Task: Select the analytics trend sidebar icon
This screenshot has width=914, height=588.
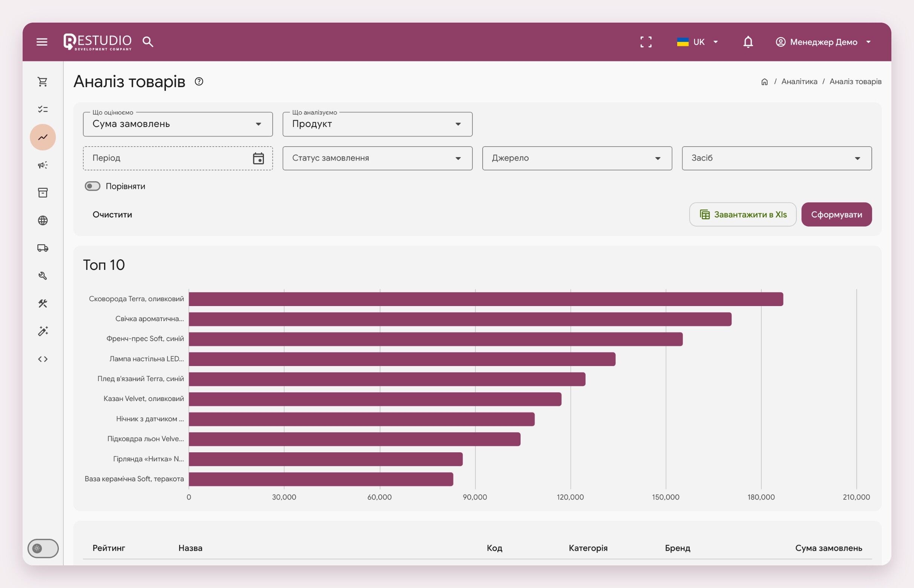Action: (43, 137)
